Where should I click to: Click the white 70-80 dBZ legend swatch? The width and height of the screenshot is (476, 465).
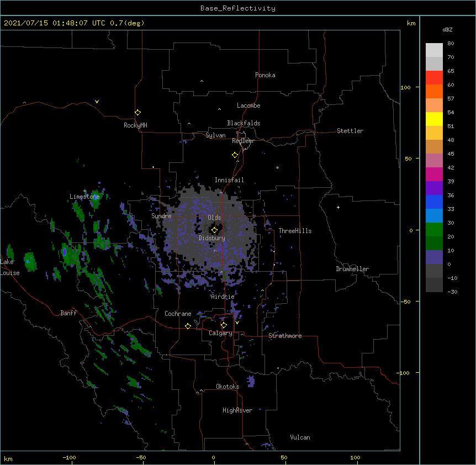coord(434,50)
